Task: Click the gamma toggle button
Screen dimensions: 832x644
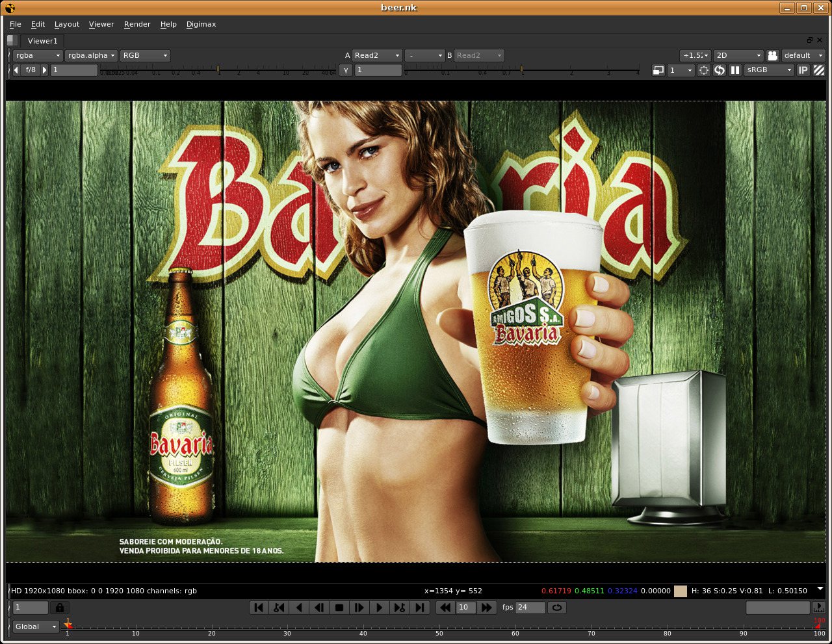Action: (x=346, y=70)
